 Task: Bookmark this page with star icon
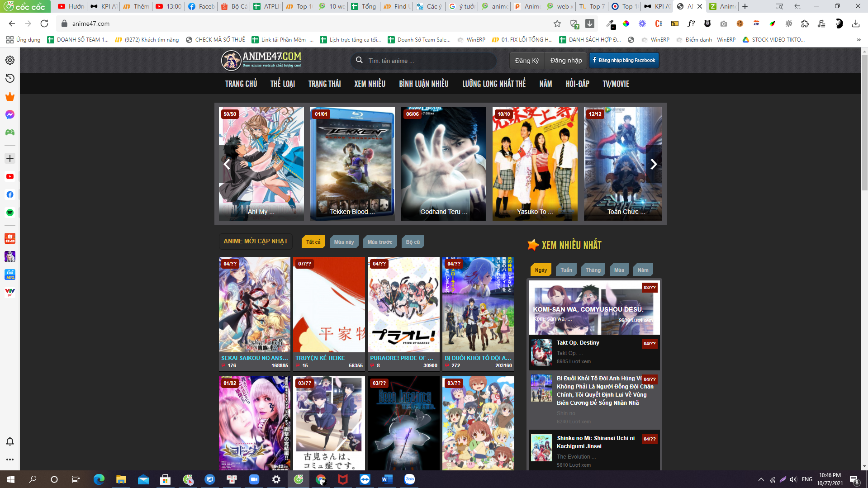pyautogui.click(x=557, y=24)
